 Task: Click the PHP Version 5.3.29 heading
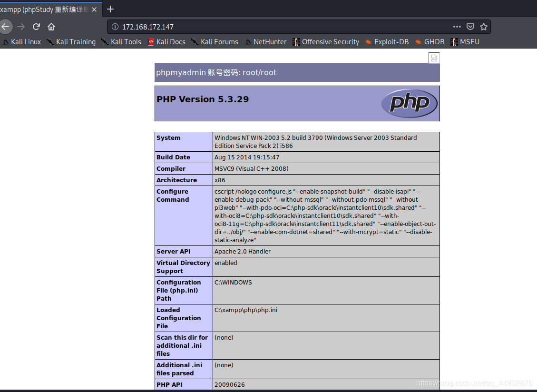point(203,99)
